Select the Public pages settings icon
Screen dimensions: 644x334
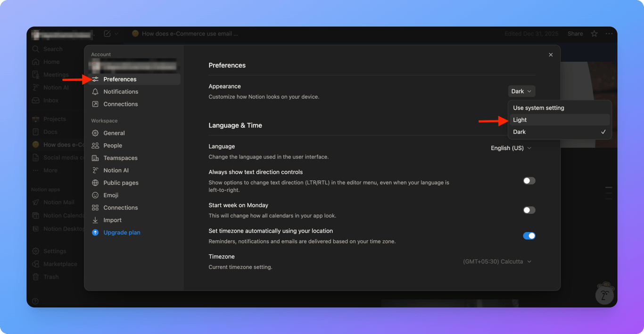[95, 183]
